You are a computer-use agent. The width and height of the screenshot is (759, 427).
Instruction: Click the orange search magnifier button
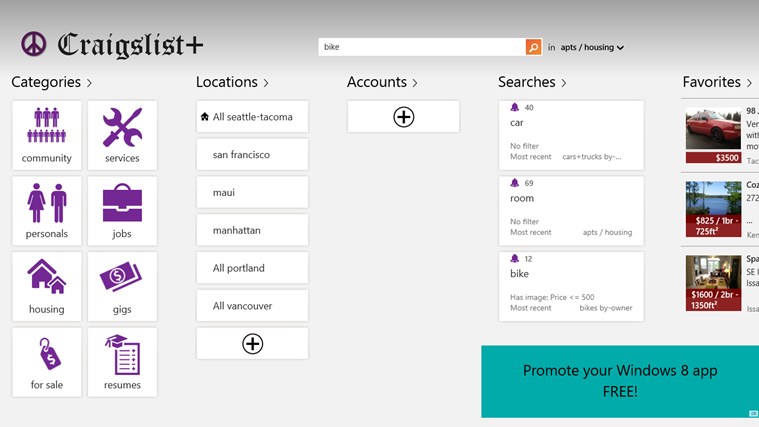[533, 47]
